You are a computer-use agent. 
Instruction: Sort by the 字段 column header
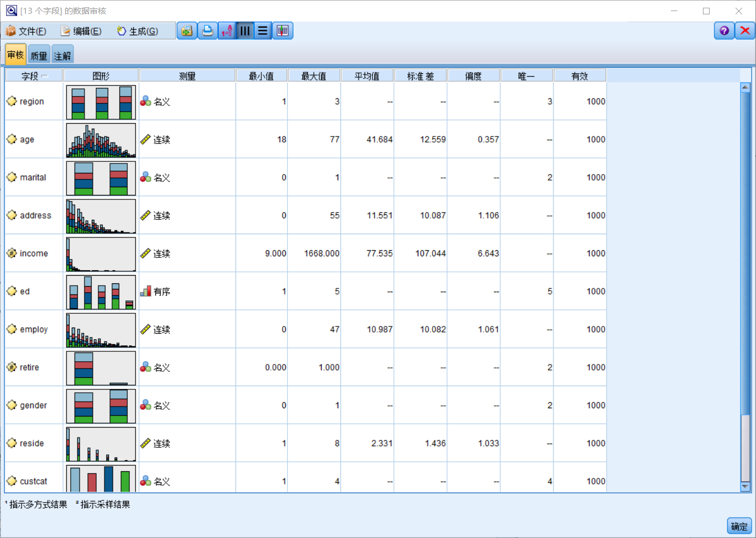[34, 76]
